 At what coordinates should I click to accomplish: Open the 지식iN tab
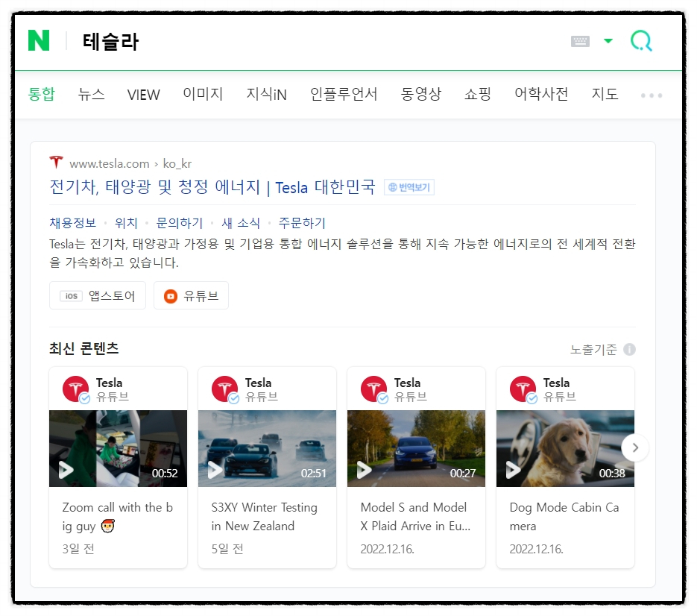[x=266, y=94]
